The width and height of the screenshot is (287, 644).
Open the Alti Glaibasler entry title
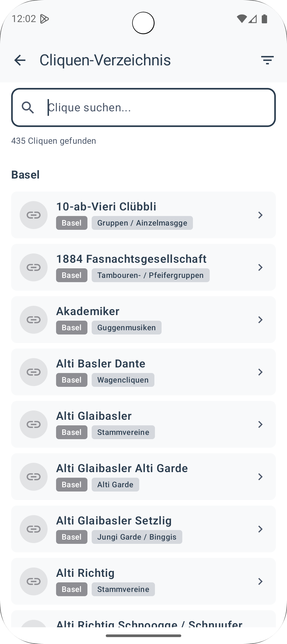pos(94,416)
